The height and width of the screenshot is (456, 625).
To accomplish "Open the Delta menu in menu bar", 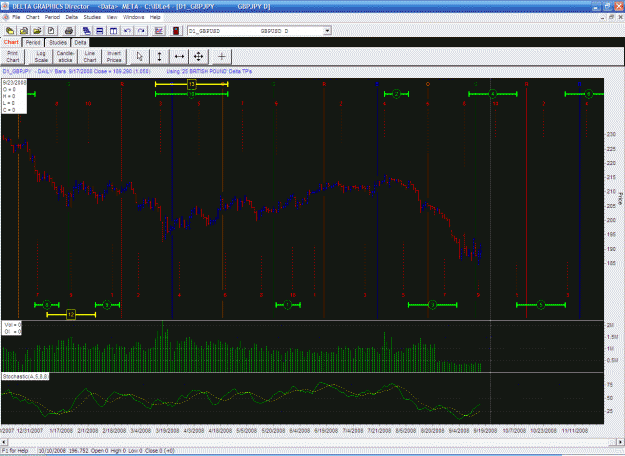I will [72, 17].
